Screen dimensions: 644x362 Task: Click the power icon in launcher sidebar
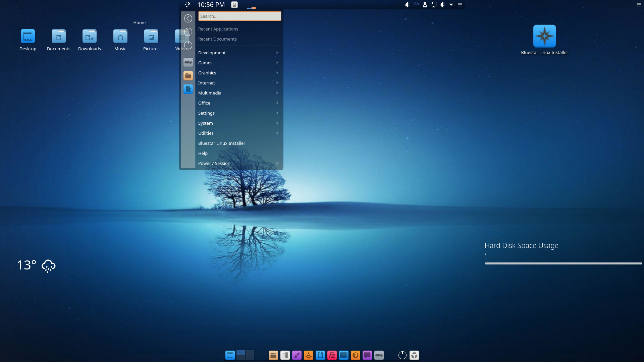point(188,45)
